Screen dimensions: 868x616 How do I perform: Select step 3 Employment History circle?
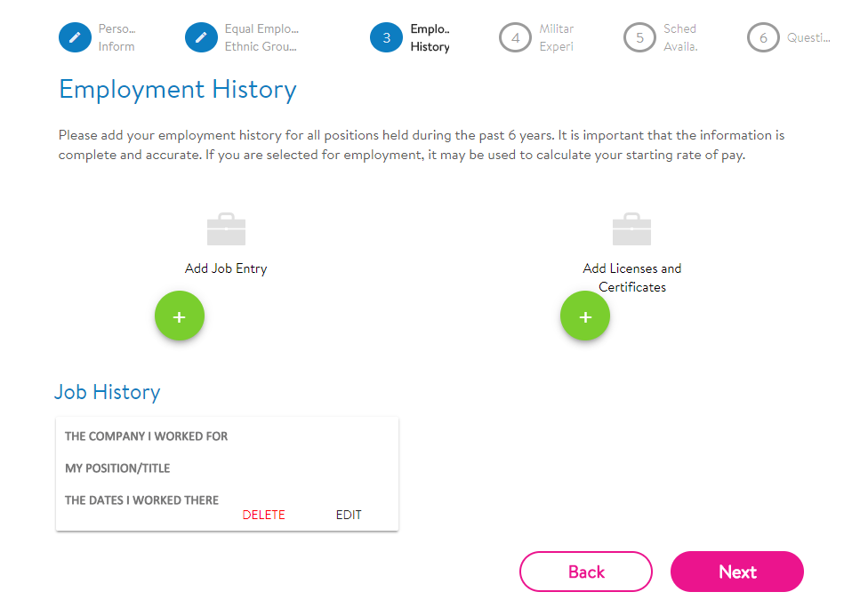(386, 37)
